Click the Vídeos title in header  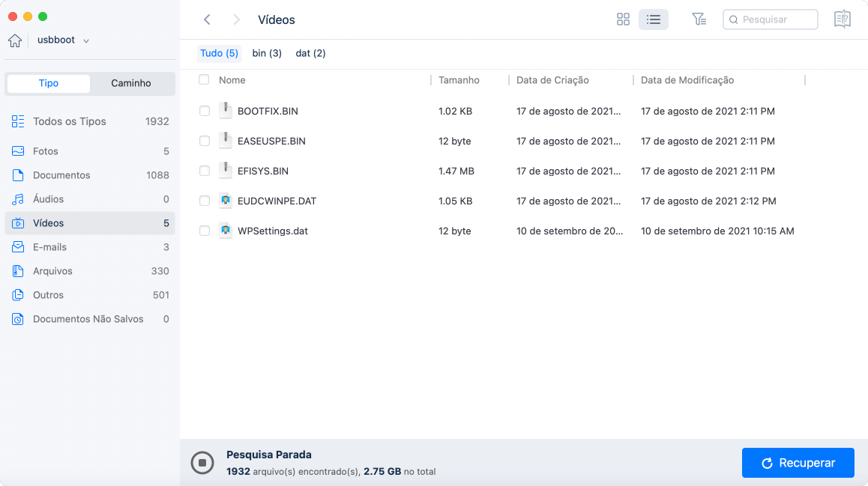pos(277,20)
